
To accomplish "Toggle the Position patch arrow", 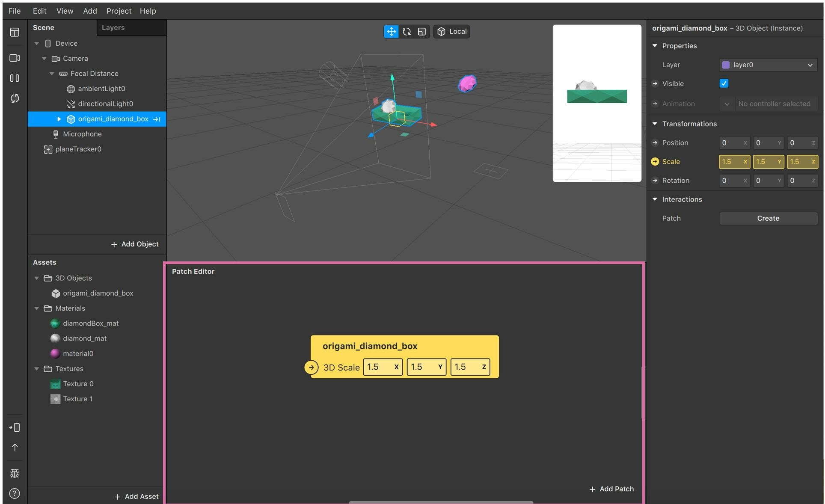I will pos(655,143).
